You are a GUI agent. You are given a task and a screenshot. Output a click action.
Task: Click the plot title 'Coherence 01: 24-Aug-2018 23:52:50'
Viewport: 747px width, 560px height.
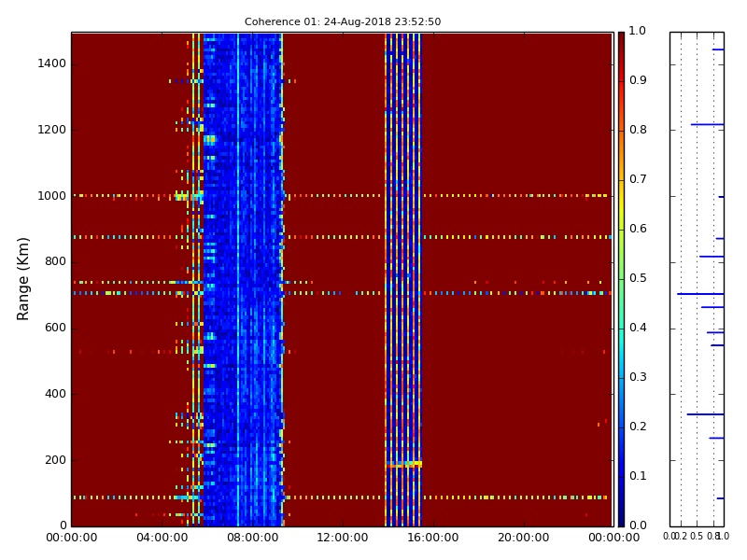(x=343, y=21)
